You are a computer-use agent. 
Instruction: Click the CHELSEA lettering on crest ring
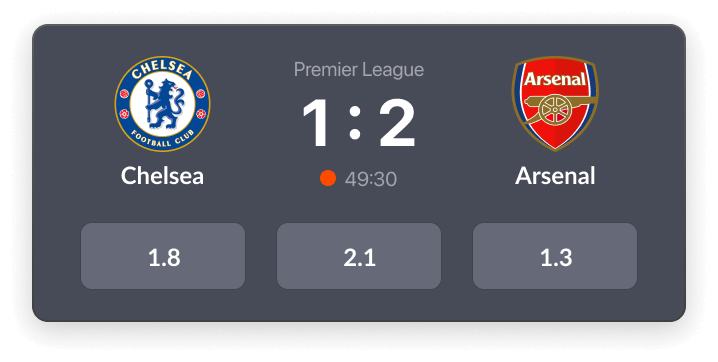click(163, 70)
